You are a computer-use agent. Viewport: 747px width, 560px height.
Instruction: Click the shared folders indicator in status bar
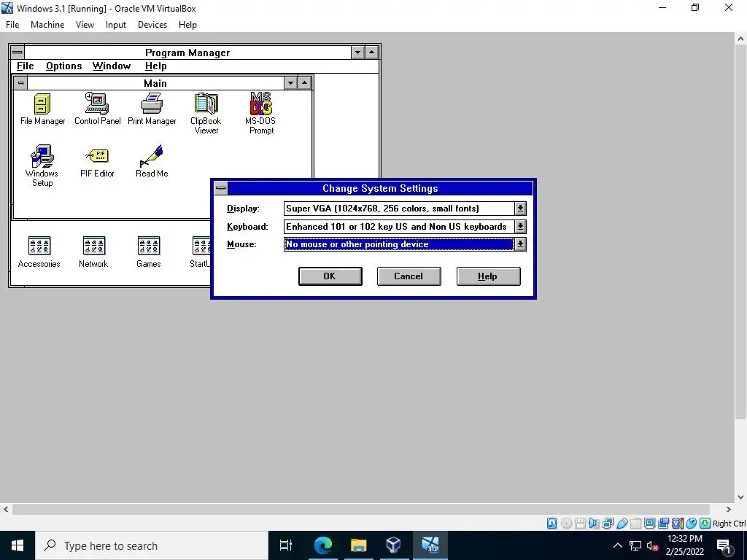tap(635, 524)
